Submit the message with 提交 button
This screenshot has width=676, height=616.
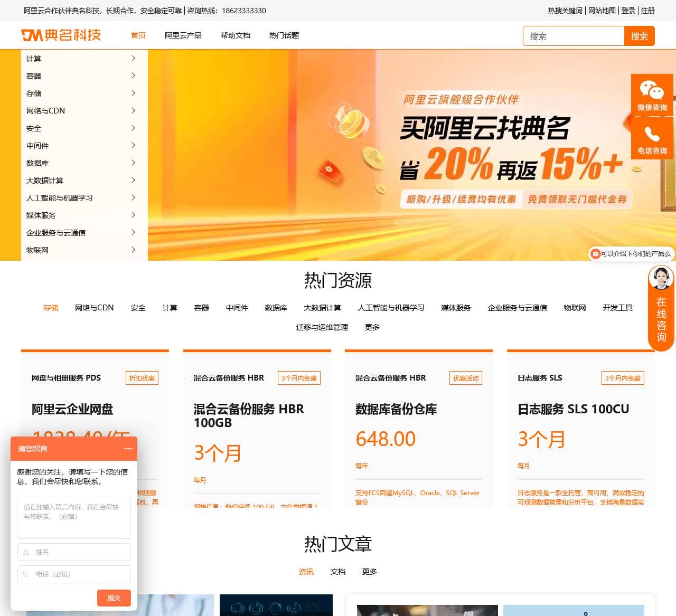coord(114,598)
